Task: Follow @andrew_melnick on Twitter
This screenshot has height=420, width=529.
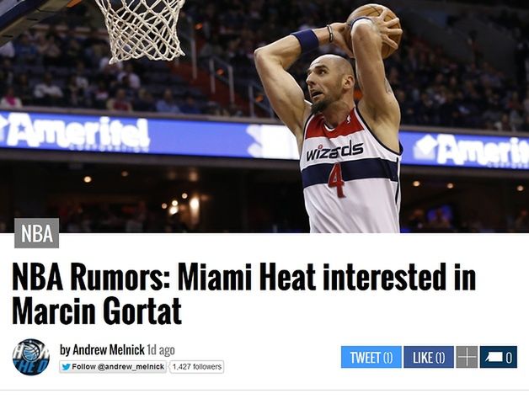Action: [113, 367]
